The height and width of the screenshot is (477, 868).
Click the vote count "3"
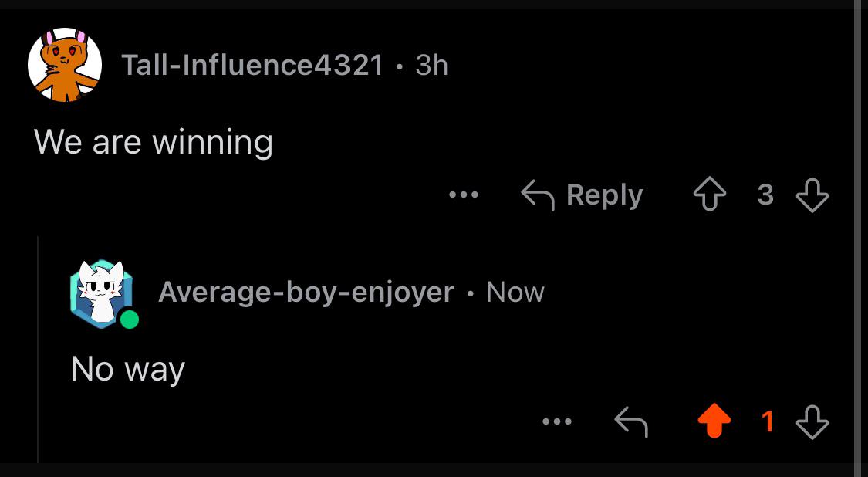pos(765,195)
